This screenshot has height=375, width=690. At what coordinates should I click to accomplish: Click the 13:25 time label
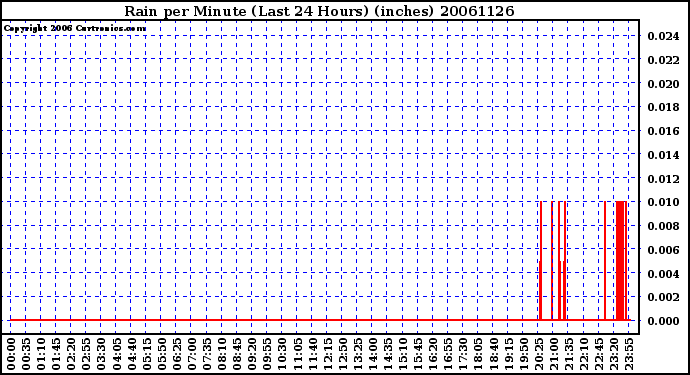pyautogui.click(x=357, y=354)
